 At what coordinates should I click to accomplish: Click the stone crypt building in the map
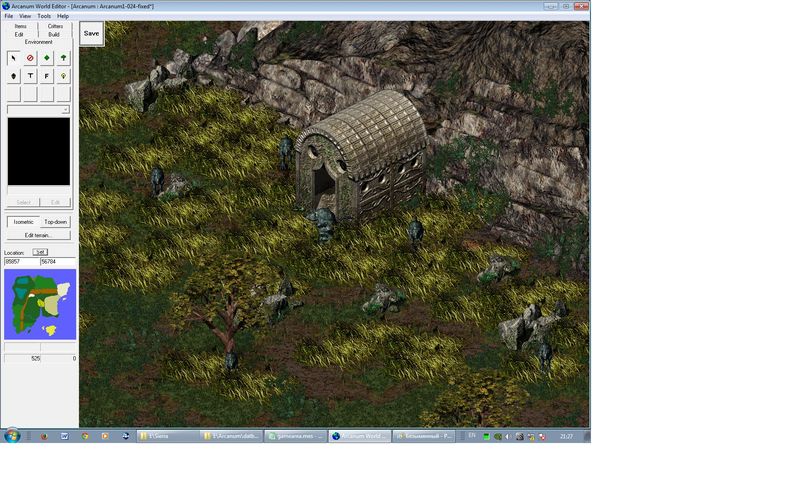pyautogui.click(x=360, y=156)
